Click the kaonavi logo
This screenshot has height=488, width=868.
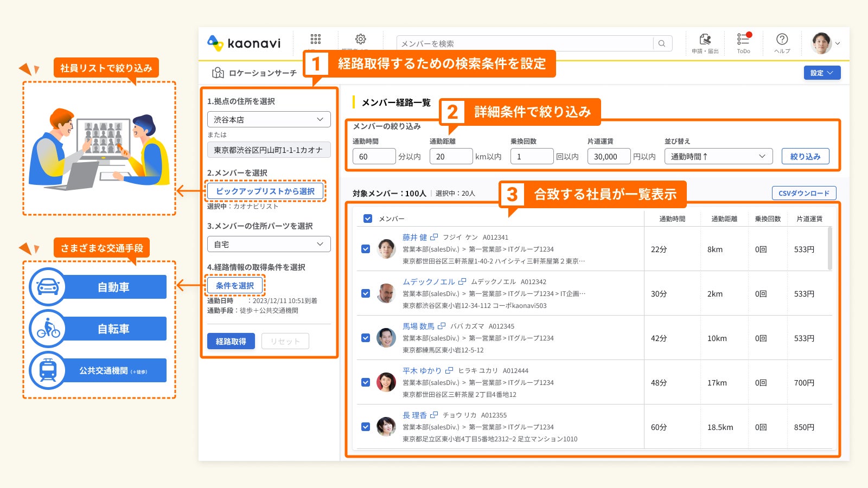pyautogui.click(x=244, y=43)
